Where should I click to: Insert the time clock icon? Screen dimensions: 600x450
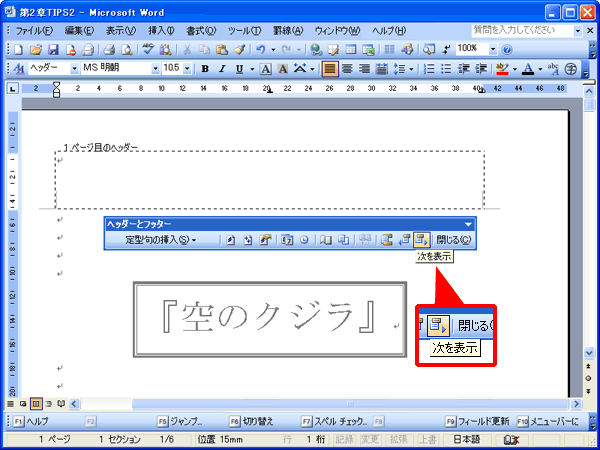pyautogui.click(x=304, y=240)
